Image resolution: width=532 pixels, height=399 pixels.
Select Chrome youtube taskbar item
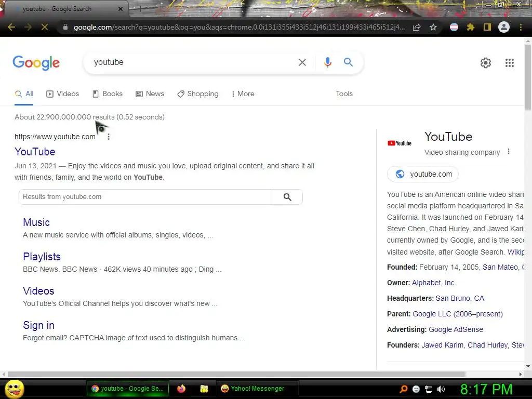click(128, 389)
